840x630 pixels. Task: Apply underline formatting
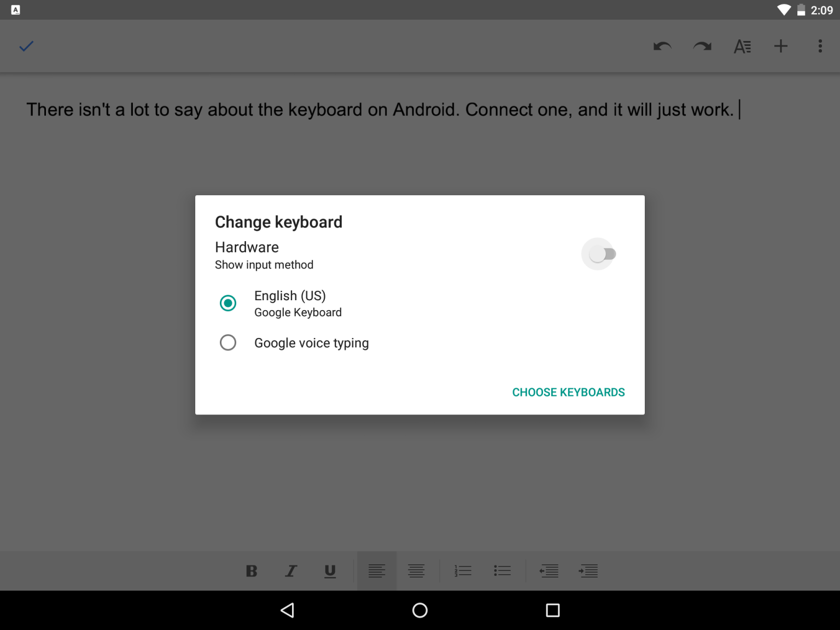tap(330, 571)
